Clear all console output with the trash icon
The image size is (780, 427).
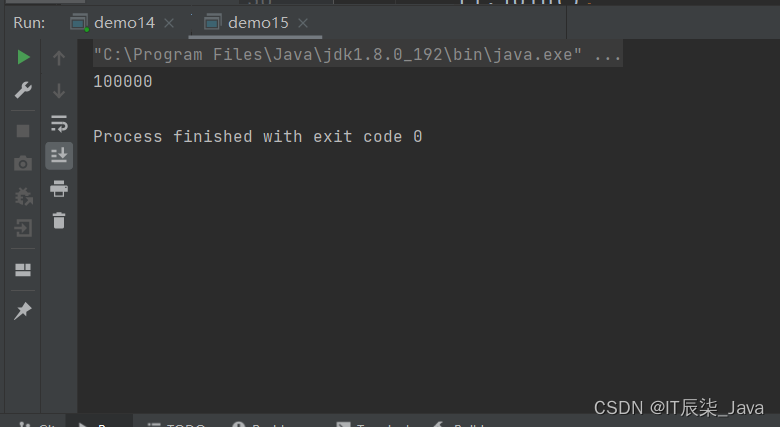click(x=59, y=220)
